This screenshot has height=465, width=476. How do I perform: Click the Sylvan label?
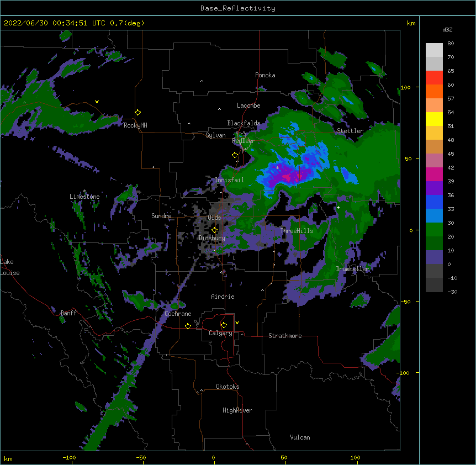[x=215, y=135]
